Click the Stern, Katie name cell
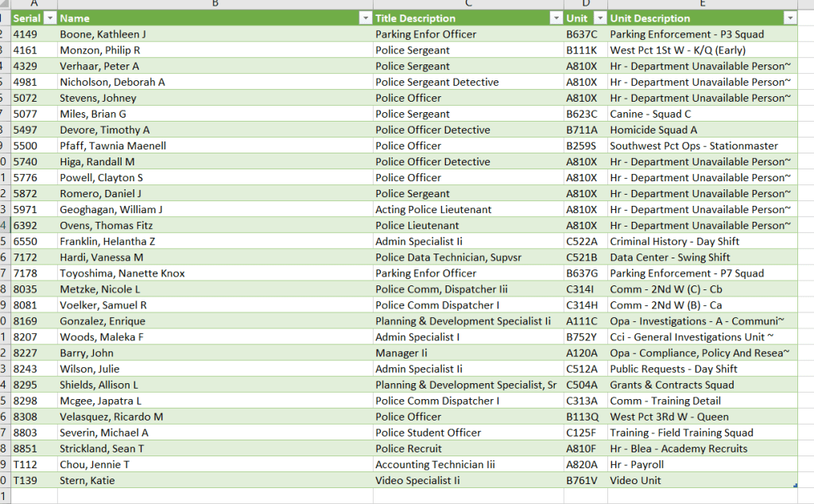Image resolution: width=814 pixels, height=504 pixels. tap(87, 480)
